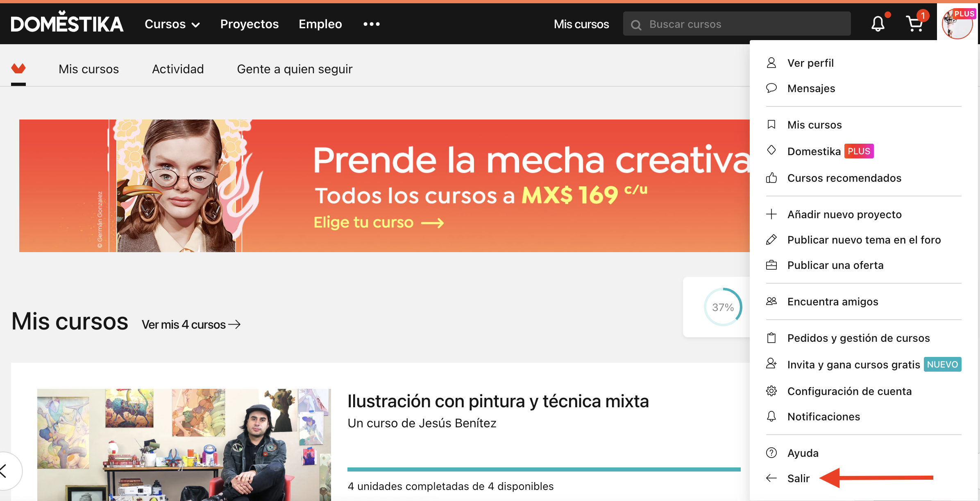This screenshot has height=501, width=980.
Task: Click the Prende la mecha creativa banner image
Action: (384, 185)
